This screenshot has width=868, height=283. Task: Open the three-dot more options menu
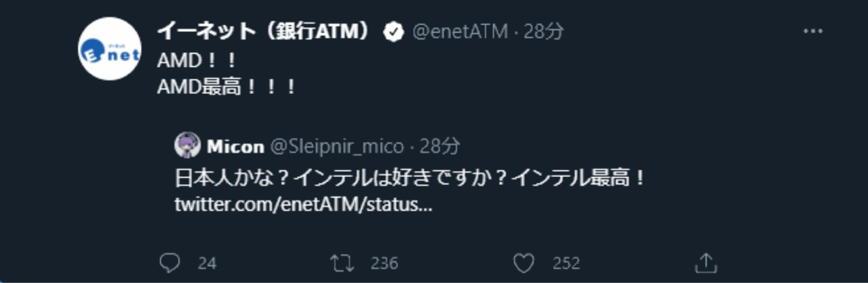point(812,31)
